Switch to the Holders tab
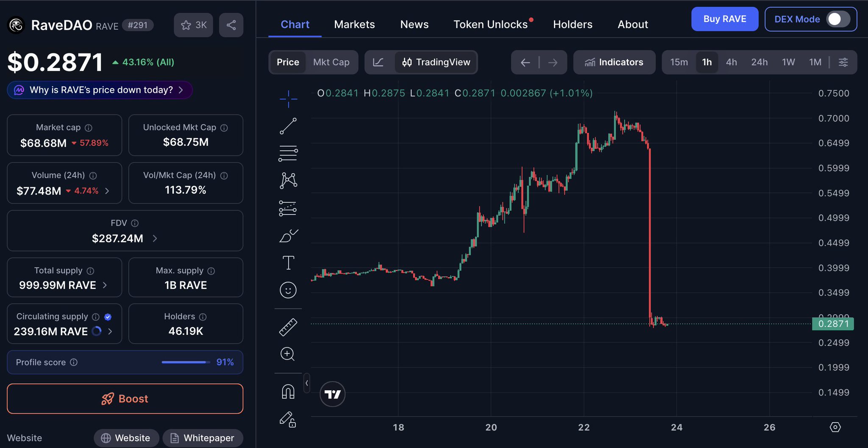 (573, 25)
